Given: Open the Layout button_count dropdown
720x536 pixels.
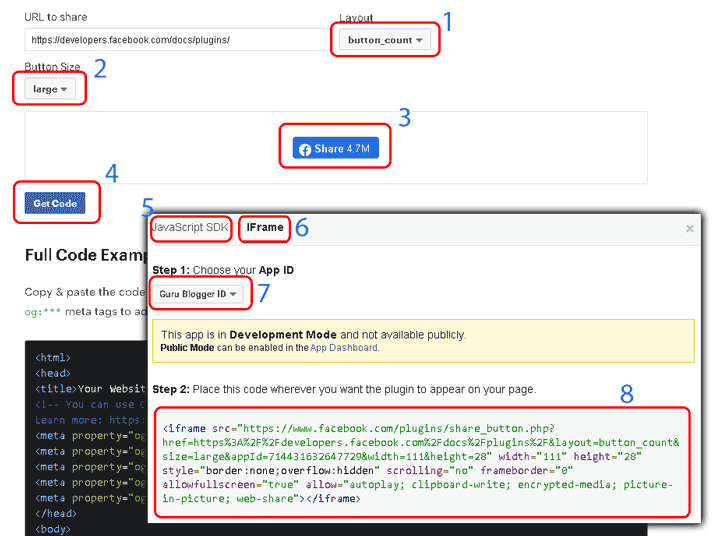Looking at the screenshot, I should (385, 40).
